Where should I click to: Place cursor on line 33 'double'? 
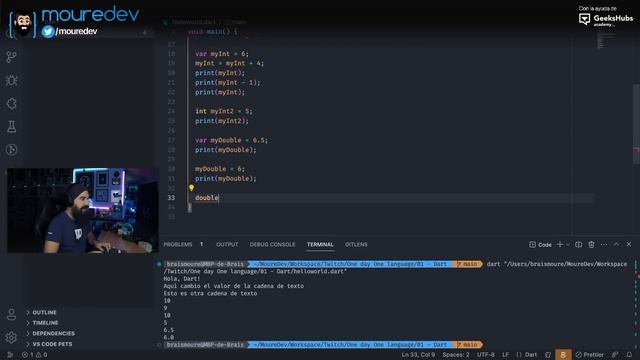[207, 198]
